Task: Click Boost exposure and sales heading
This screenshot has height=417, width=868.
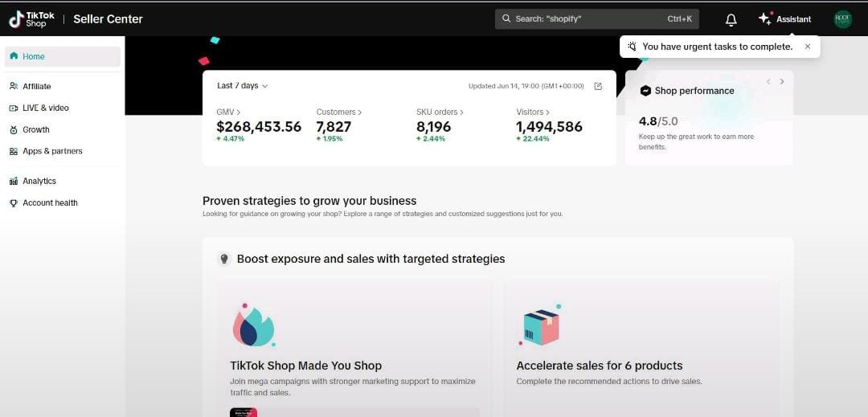Action: pyautogui.click(x=371, y=258)
